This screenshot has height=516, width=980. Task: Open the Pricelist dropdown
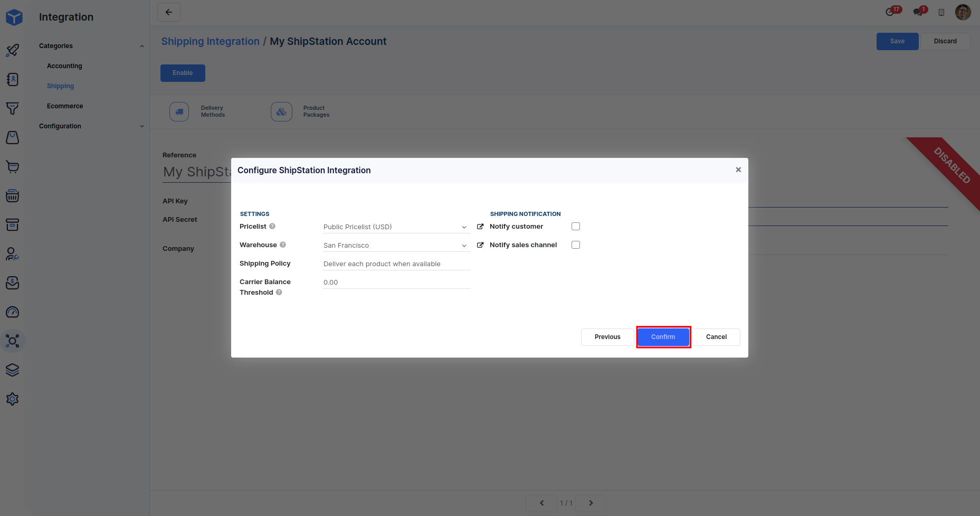(x=396, y=227)
